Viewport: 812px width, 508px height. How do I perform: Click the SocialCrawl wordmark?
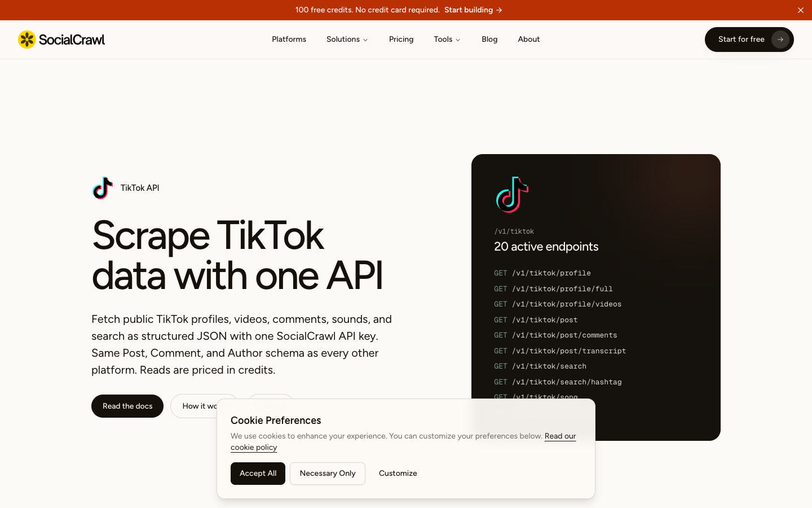72,40
